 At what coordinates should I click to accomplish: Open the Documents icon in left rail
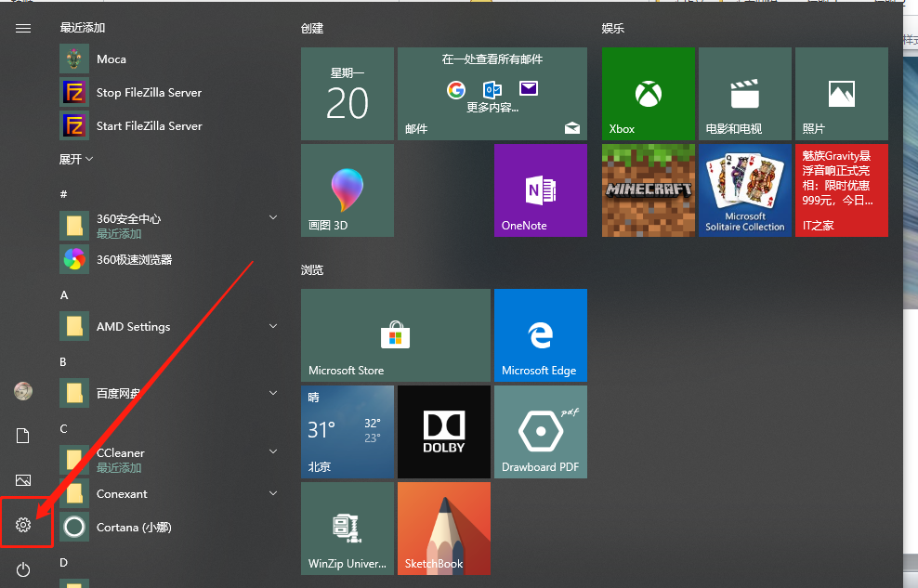point(23,436)
